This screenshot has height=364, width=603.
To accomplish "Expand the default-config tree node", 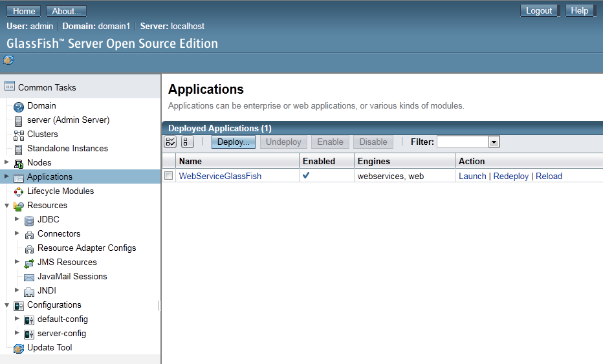I will pos(17,319).
